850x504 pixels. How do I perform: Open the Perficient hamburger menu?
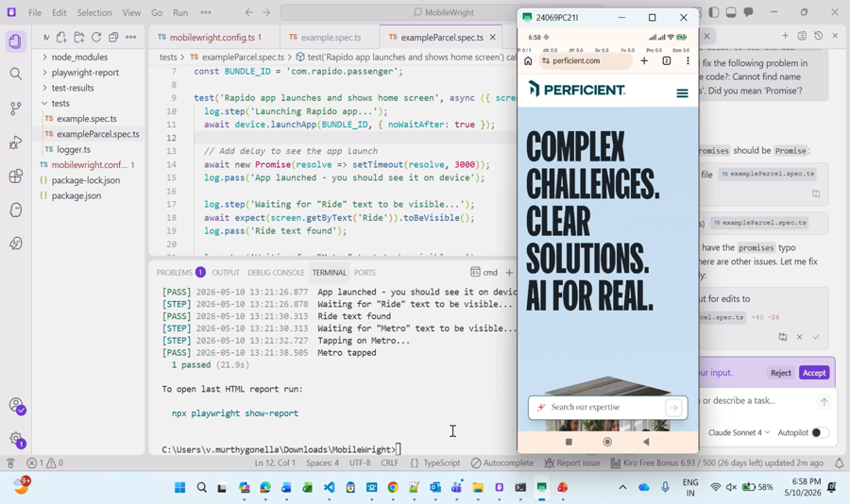pos(682,93)
